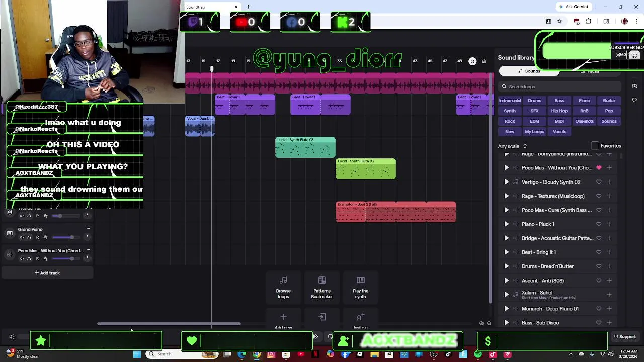Viewport: 644px width, 362px height.
Task: Filter loops by Instrumental tag
Action: (x=510, y=101)
